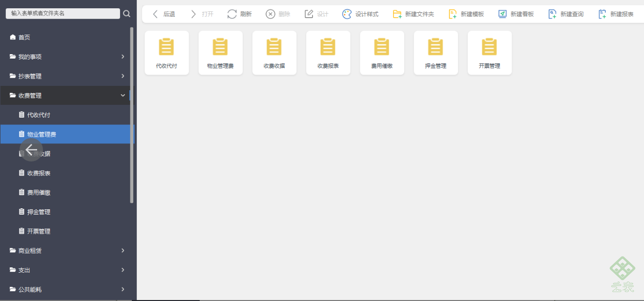
Task: Click the 刷新 refresh icon
Action: click(232, 14)
